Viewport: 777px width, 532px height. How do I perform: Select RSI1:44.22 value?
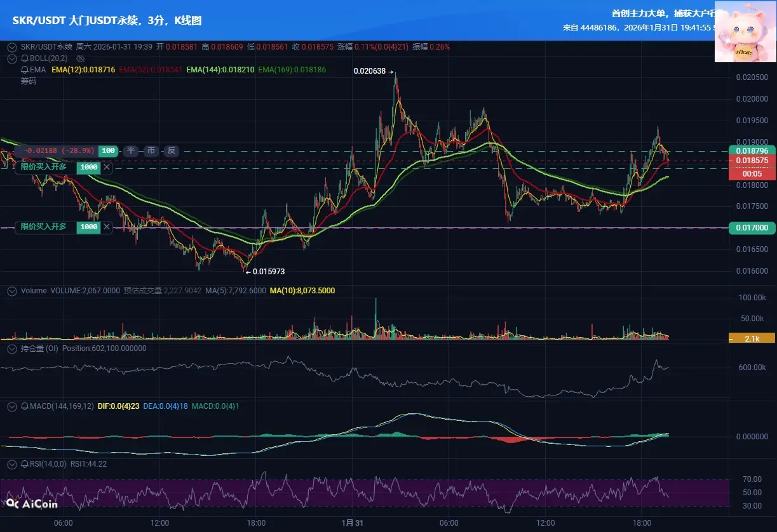[88, 464]
